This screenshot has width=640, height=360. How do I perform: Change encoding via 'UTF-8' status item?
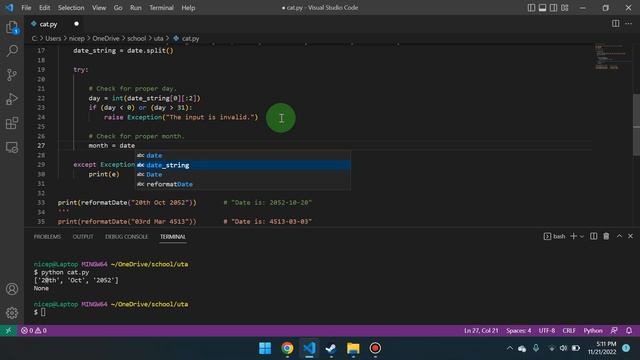coord(547,331)
